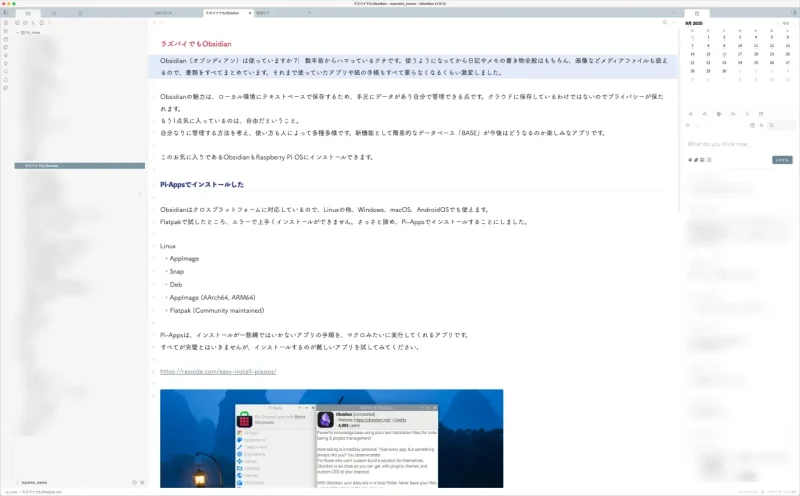
Task: Click the fourth icon in right lower panel tabs
Action: click(x=733, y=114)
